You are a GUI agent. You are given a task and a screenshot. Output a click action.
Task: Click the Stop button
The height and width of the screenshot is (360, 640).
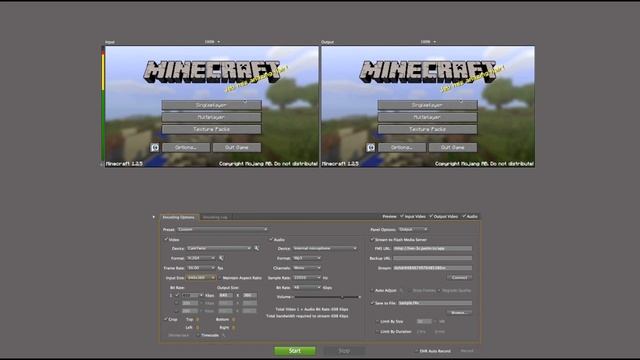point(344,351)
